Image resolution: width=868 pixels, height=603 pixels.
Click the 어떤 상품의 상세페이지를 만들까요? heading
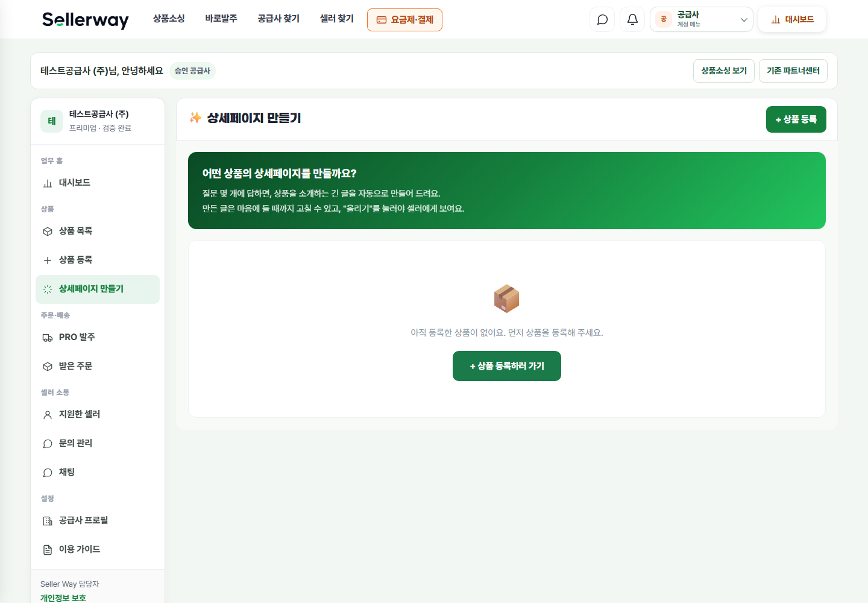coord(279,174)
